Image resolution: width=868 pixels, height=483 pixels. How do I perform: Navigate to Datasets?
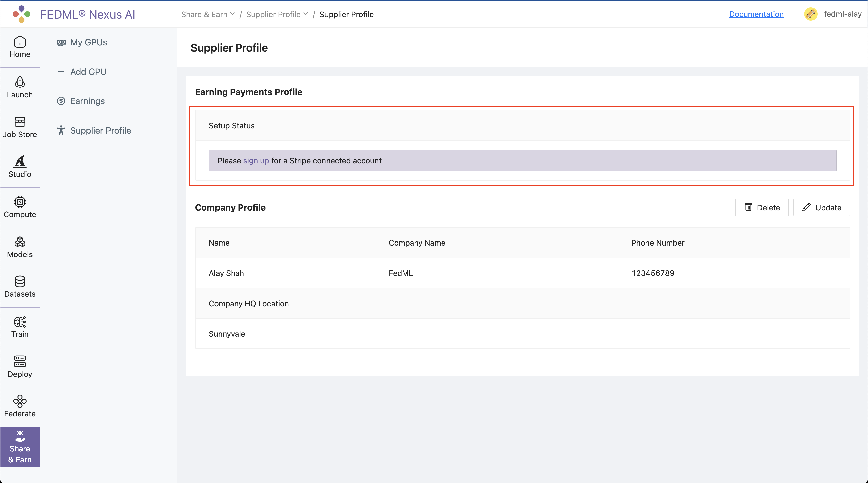20,287
